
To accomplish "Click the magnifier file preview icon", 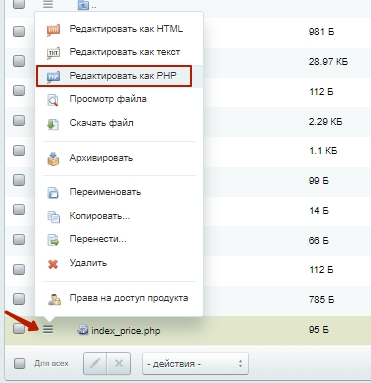I will click(53, 100).
